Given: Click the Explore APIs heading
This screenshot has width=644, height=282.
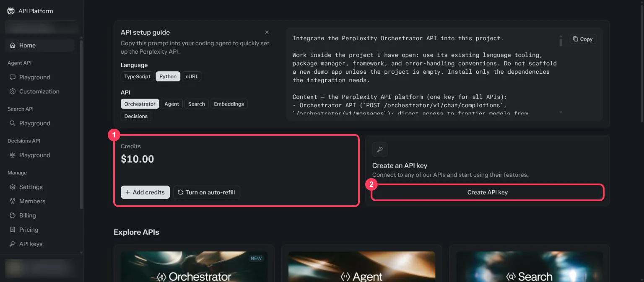Looking at the screenshot, I should pyautogui.click(x=136, y=232).
